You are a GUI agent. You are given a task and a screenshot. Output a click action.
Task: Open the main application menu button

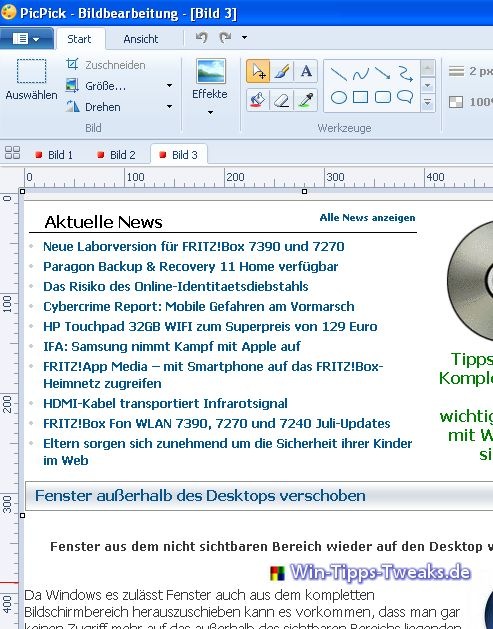pos(26,39)
